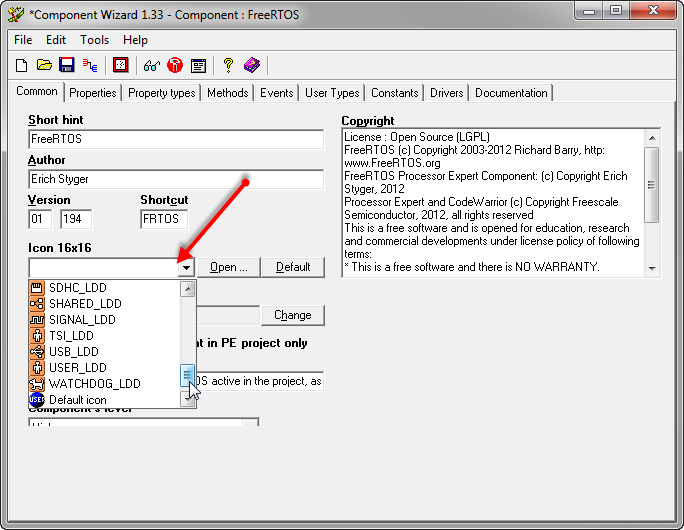Select USB_LDD from the icon list
The width and height of the screenshot is (684, 530).
coord(74,351)
